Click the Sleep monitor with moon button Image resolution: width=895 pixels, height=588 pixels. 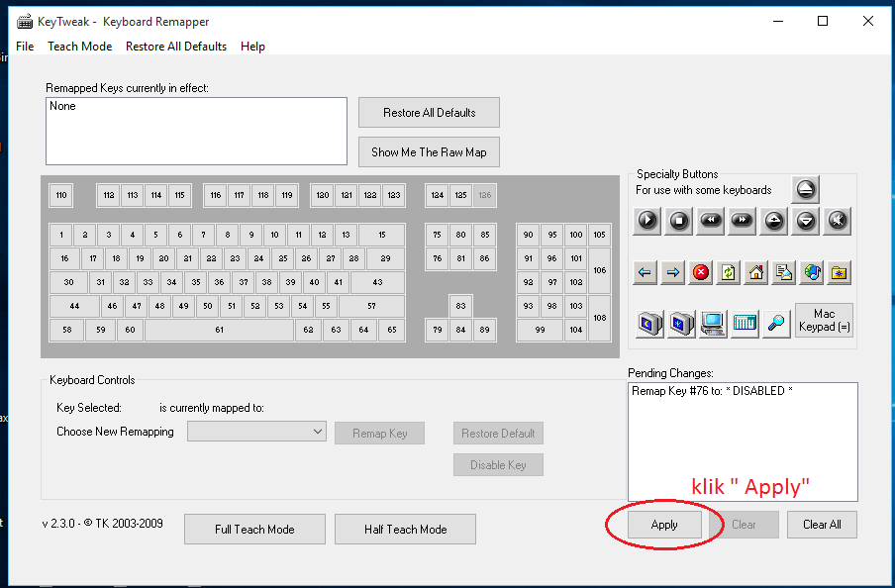pos(650,324)
